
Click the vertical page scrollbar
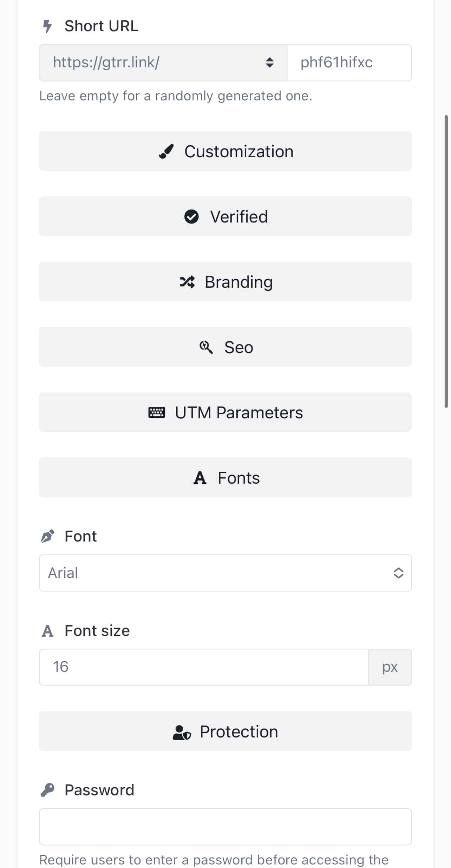[x=446, y=261]
